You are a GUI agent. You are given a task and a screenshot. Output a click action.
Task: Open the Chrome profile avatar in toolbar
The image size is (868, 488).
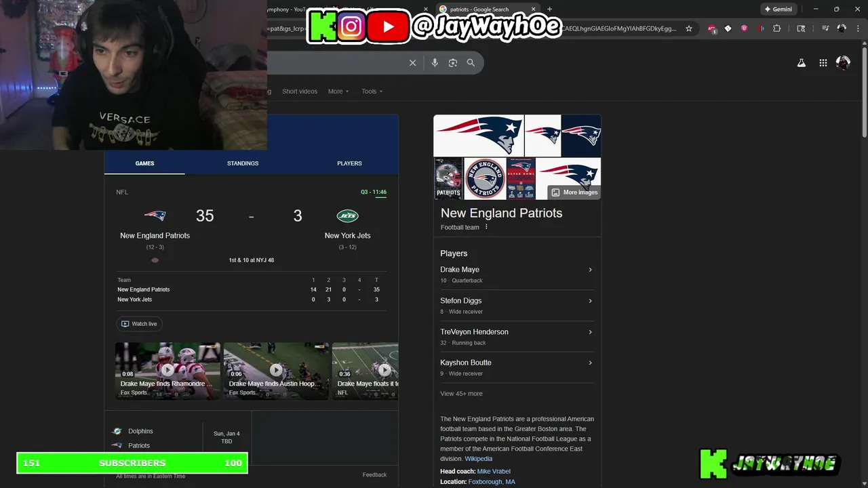click(842, 28)
